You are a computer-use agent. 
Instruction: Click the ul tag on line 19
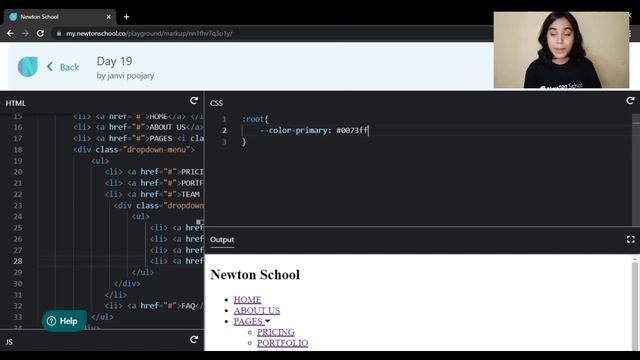pos(100,161)
